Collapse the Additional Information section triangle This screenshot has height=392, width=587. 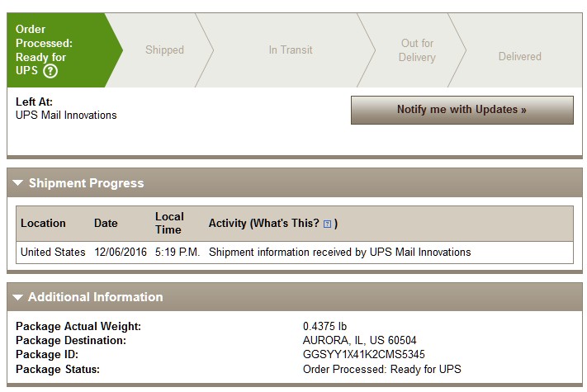click(17, 297)
